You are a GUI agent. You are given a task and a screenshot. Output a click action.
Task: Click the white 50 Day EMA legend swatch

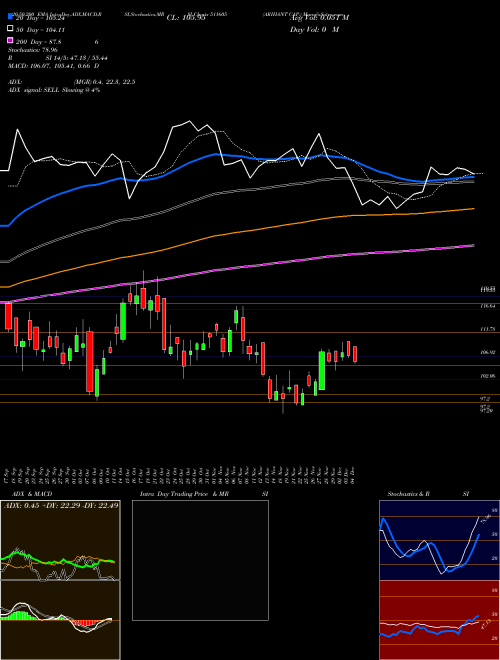pyautogui.click(x=10, y=29)
